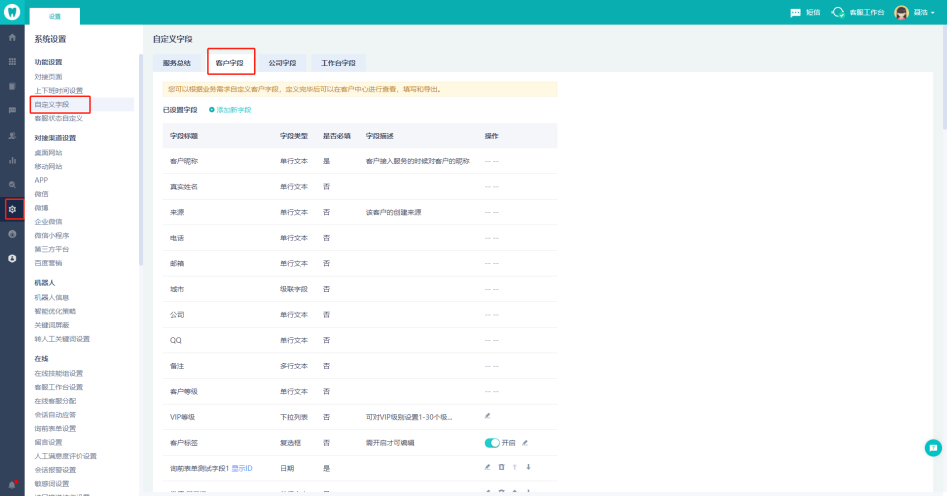The height and width of the screenshot is (496, 947).
Task: Click the 客服工作台 headset icon
Action: tap(838, 12)
